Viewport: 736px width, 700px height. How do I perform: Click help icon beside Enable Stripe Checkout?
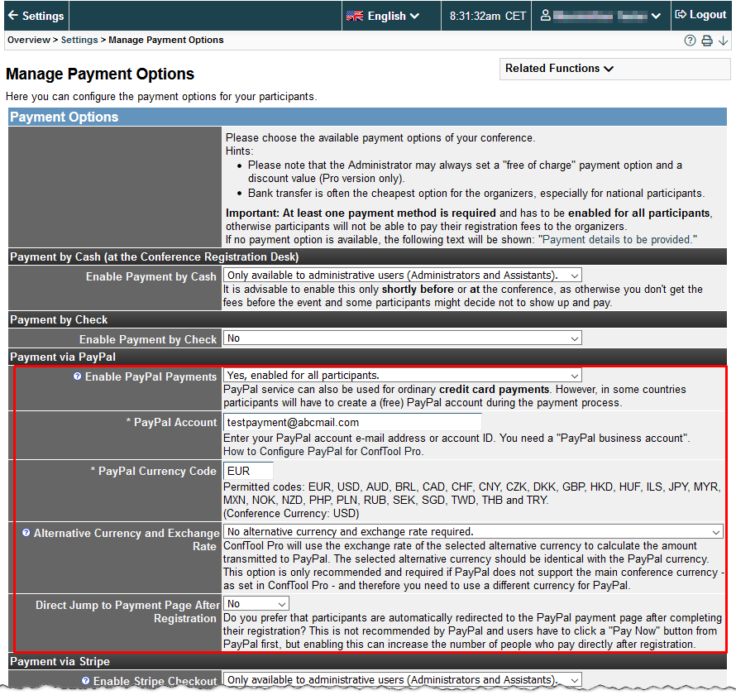[85, 681]
